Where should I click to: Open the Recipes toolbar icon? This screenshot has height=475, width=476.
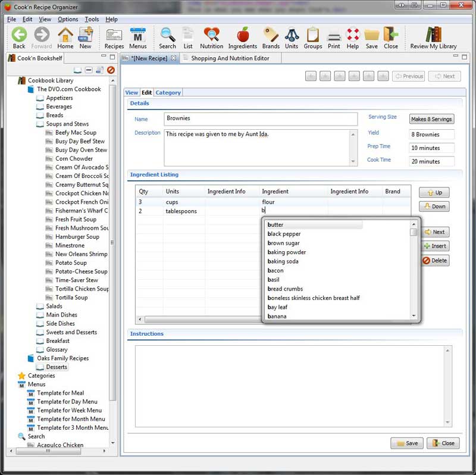tap(114, 38)
